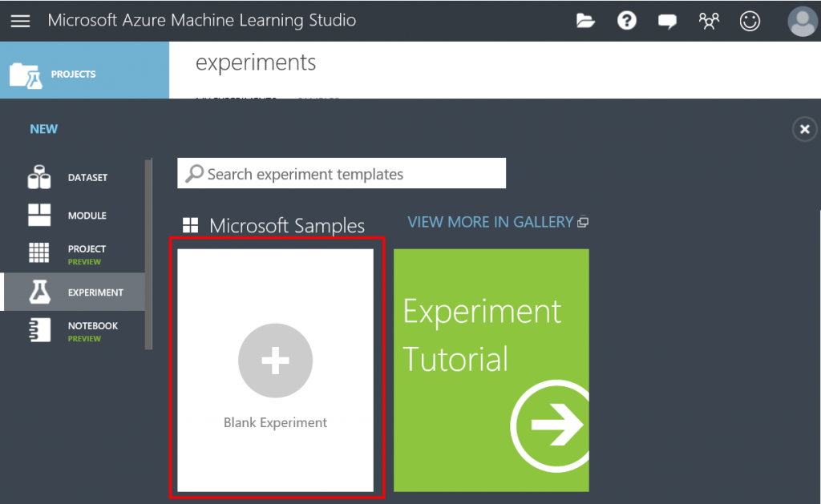Viewport: 821px width, 504px height.
Task: Open the user account avatar
Action: click(x=803, y=22)
